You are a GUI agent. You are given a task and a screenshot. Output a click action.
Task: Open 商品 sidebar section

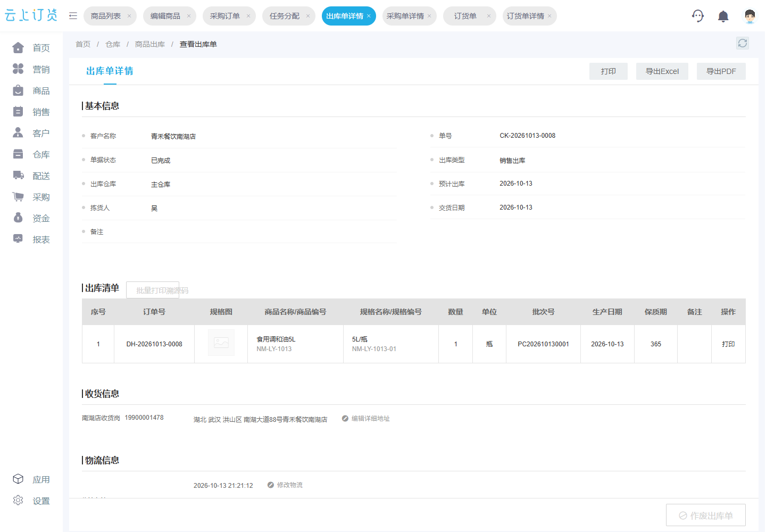(x=31, y=90)
